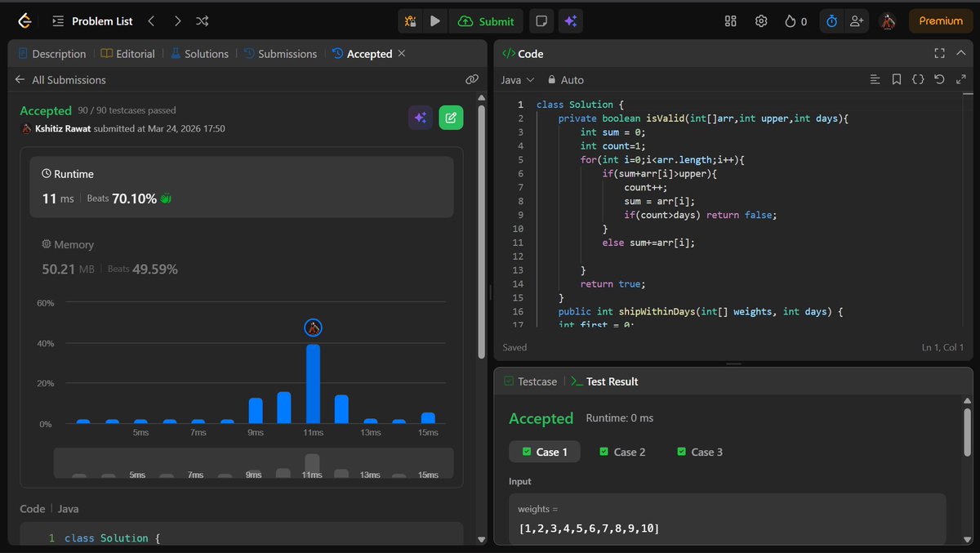Select Case 3 test case
The width and height of the screenshot is (980, 553).
pos(700,452)
